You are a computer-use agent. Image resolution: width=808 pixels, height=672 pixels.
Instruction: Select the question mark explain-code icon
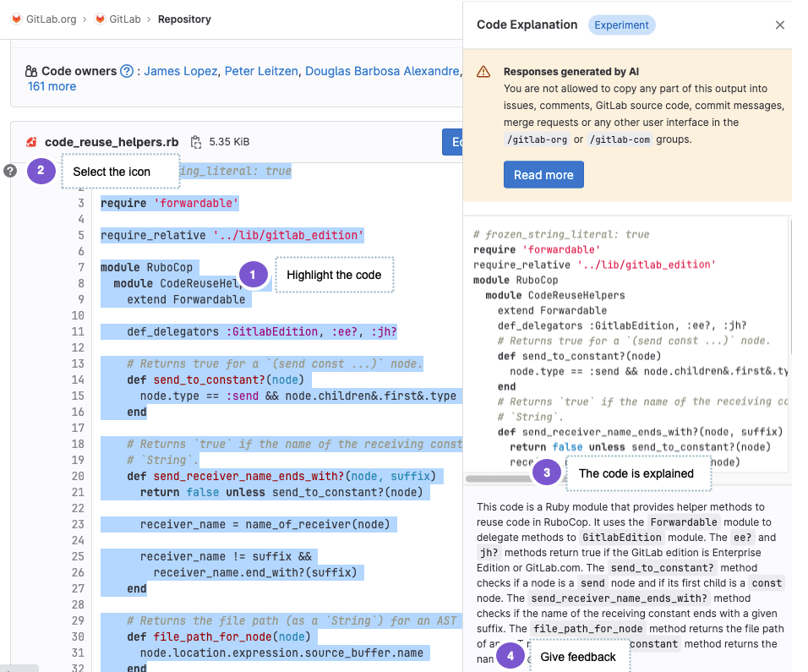pos(10,171)
